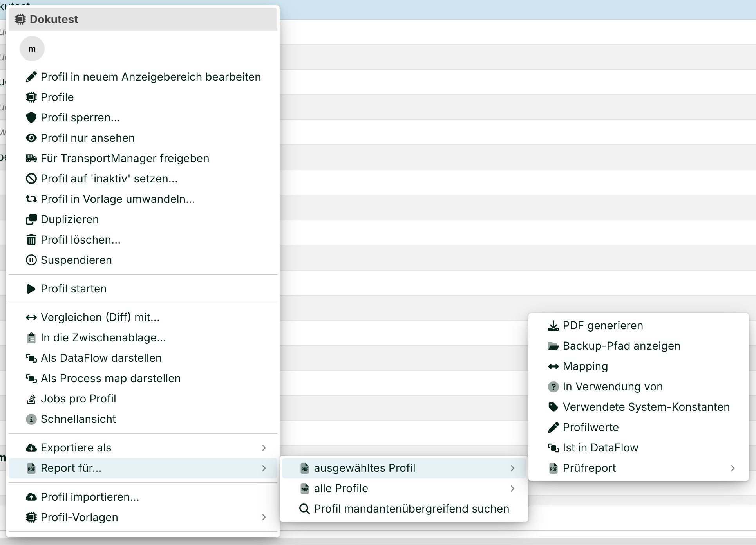Screen dimensions: 756x545
Task: Click the 'Dokutest' menu header title
Action: coord(54,19)
